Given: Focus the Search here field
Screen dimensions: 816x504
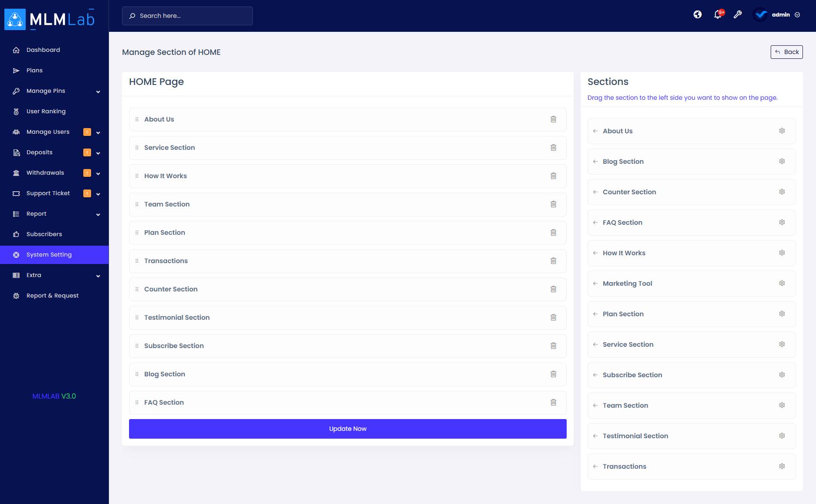Looking at the screenshot, I should pyautogui.click(x=187, y=16).
